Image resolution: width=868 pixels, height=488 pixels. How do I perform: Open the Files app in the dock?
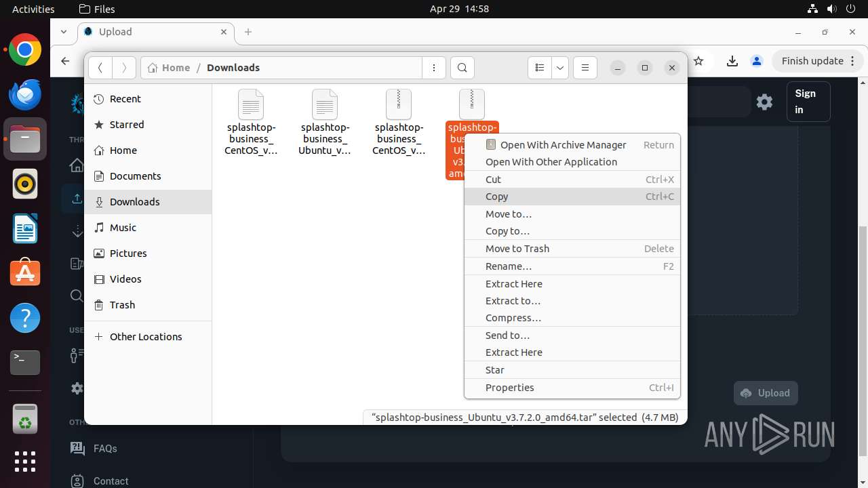point(25,139)
